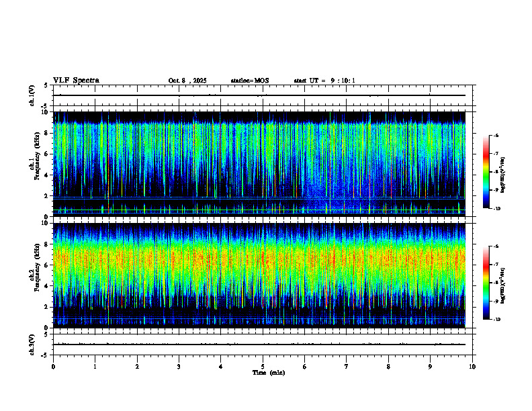This screenshot has height=411, width=532.
Task: Click the "Time (min)" axis title
Action: pos(269,373)
